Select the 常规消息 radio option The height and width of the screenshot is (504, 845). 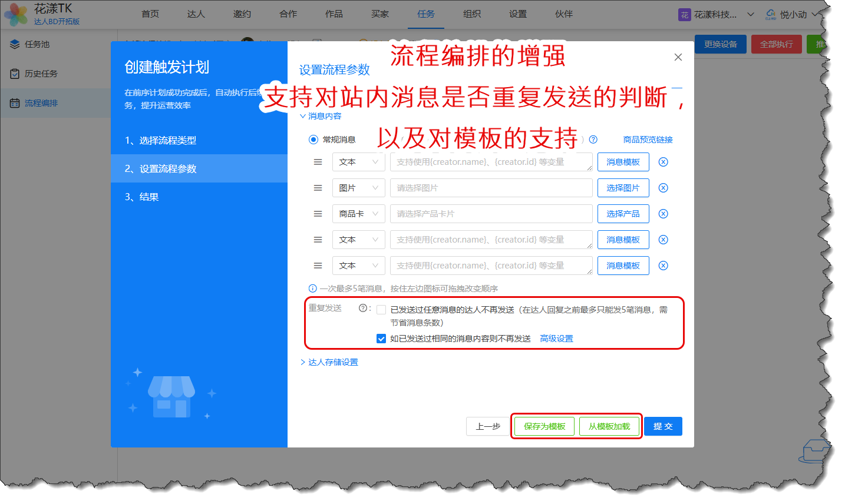point(313,140)
